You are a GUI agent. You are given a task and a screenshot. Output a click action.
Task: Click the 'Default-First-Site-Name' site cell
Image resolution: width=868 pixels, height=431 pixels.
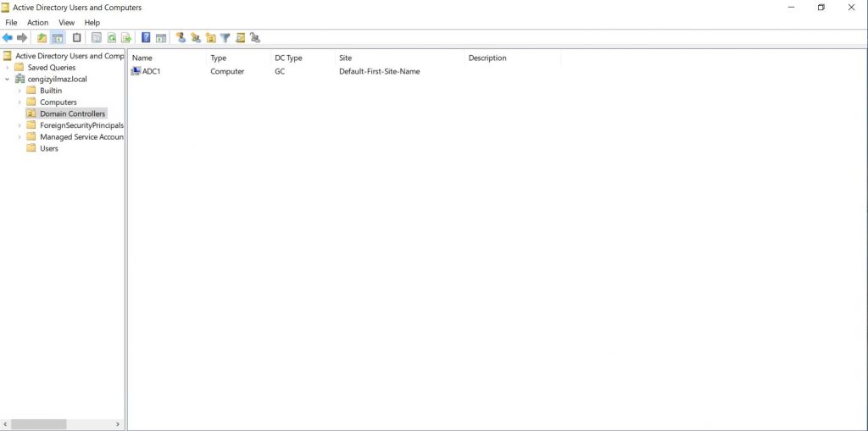pyautogui.click(x=379, y=71)
